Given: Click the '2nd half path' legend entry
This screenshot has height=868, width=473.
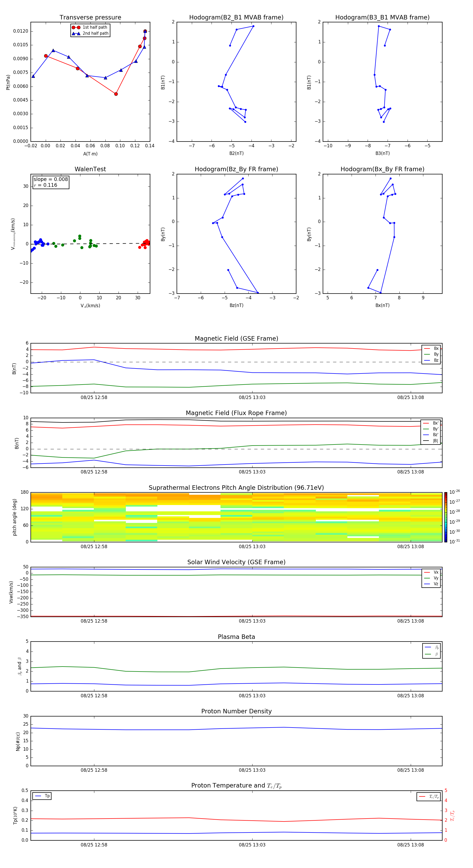Looking at the screenshot, I should pos(91,33).
